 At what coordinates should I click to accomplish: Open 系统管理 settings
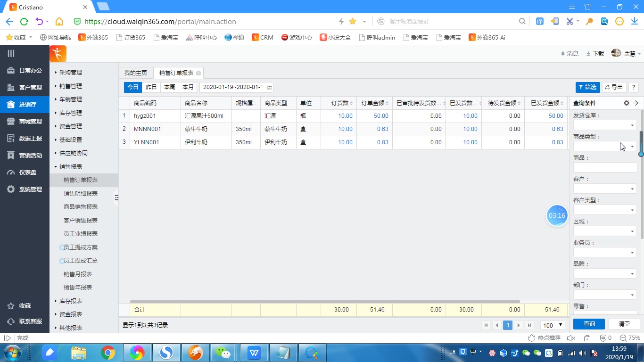pos(25,189)
